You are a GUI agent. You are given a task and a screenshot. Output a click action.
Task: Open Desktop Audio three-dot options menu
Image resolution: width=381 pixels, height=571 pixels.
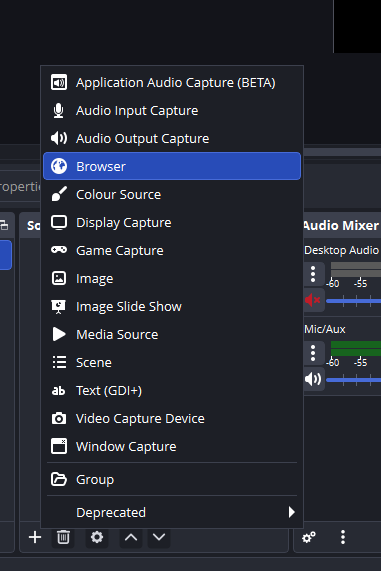pos(313,274)
